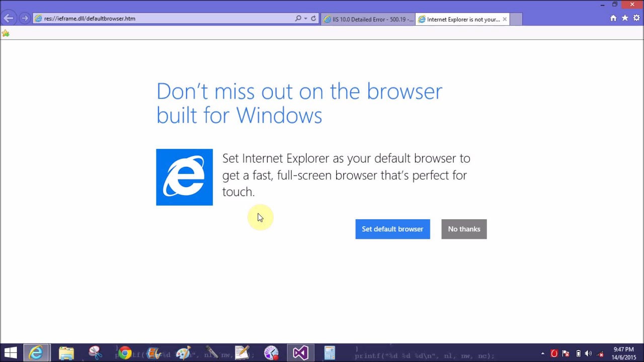Launch Snipping Tool from the taskbar
The height and width of the screenshot is (362, 644).
(95, 353)
